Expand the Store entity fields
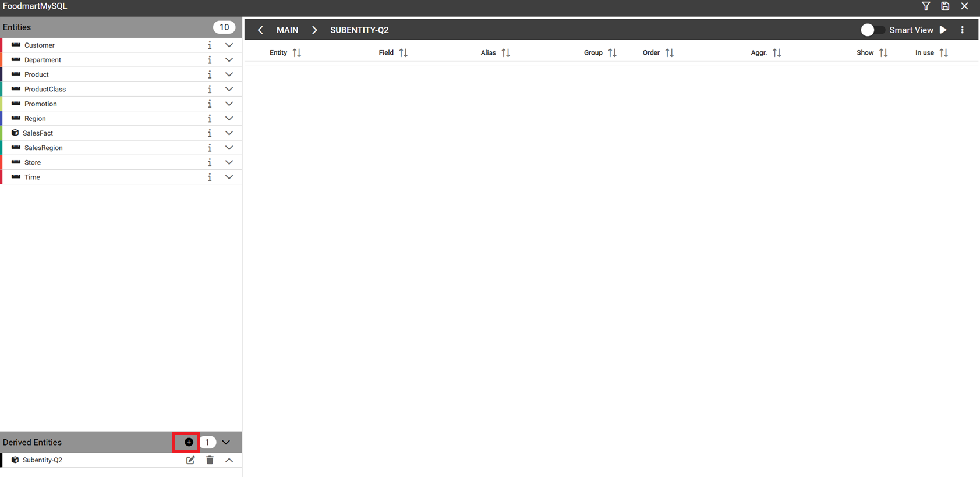 (229, 162)
